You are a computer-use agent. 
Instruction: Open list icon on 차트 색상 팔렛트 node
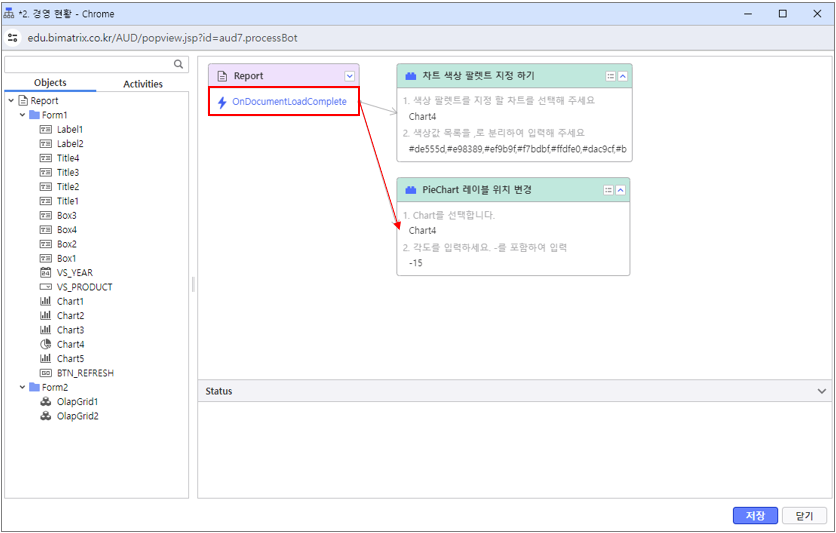tap(610, 76)
